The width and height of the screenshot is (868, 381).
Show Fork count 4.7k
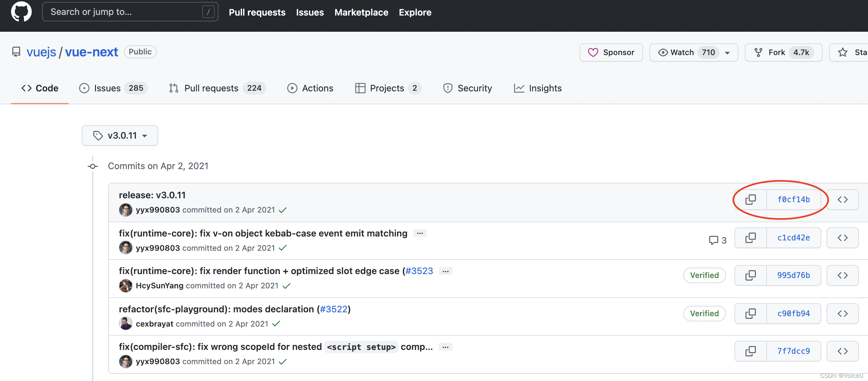pyautogui.click(x=801, y=52)
